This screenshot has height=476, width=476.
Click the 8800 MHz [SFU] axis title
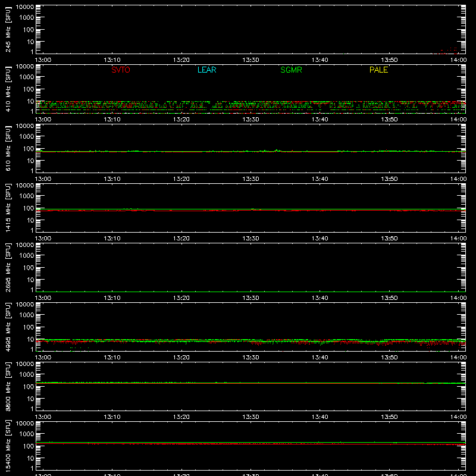point(8,386)
